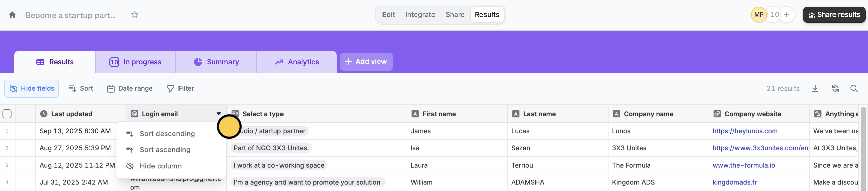Open Login email column dropdown arrow
The image size is (868, 191).
coord(219,114)
